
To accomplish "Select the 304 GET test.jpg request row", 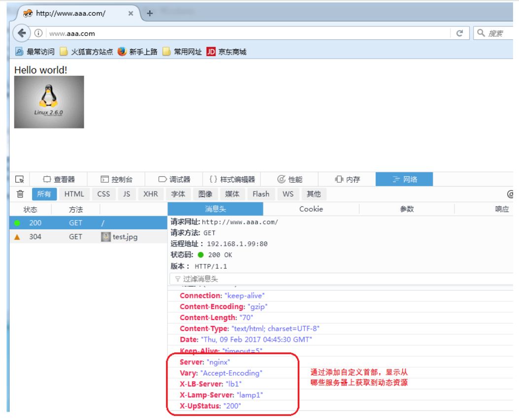I will coord(88,237).
